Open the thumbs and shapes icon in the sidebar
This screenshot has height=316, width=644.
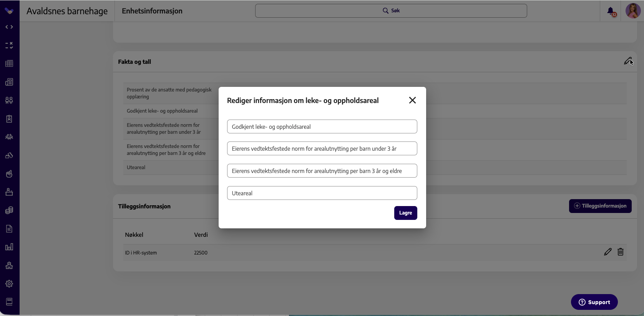tap(9, 155)
